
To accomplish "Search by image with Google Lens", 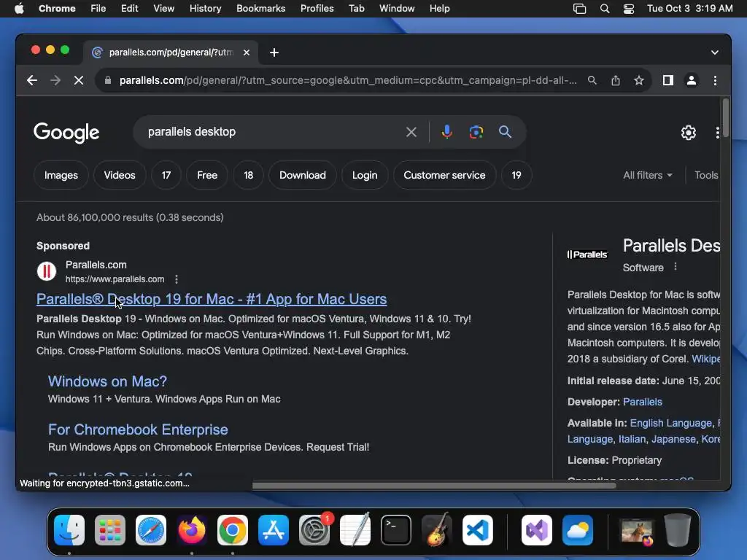I will point(476,132).
